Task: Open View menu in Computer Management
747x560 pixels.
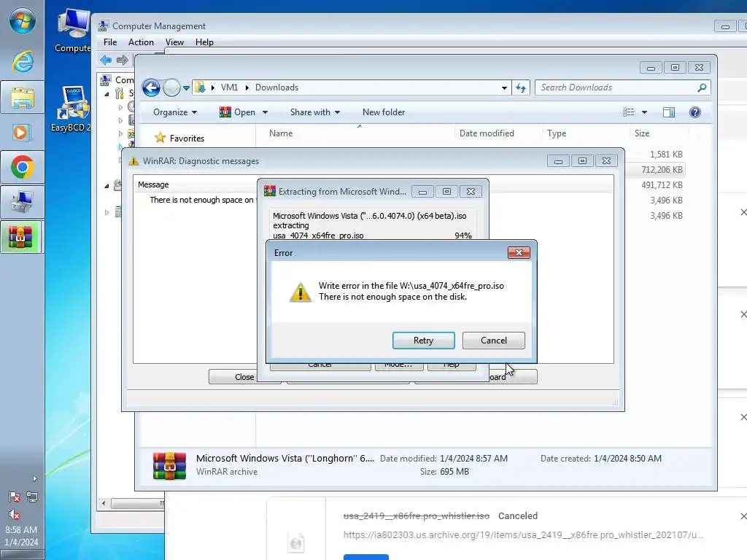Action: tap(174, 42)
